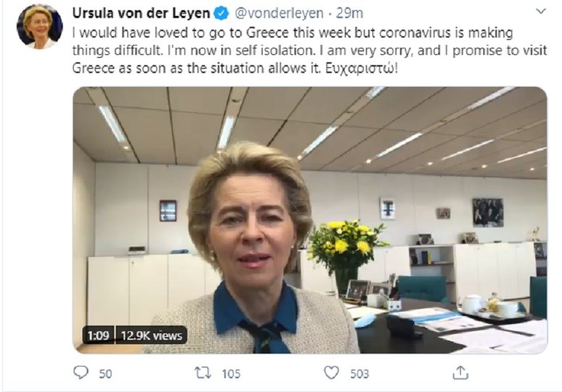Play the video of the office message
Screen dimensions: 562x392
(310, 220)
